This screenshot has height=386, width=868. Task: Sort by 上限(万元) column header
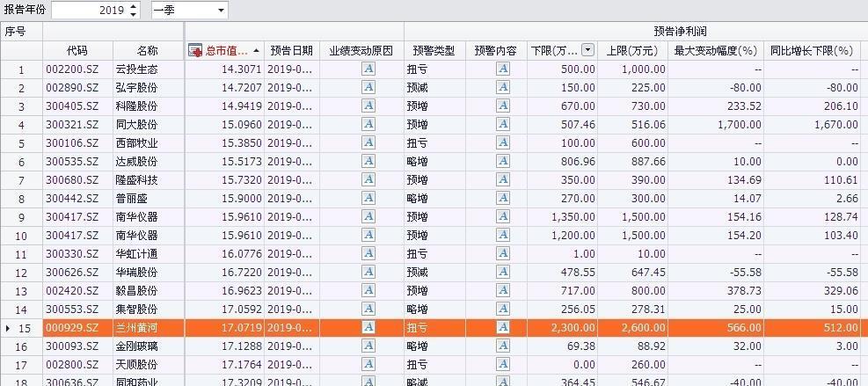coord(632,51)
